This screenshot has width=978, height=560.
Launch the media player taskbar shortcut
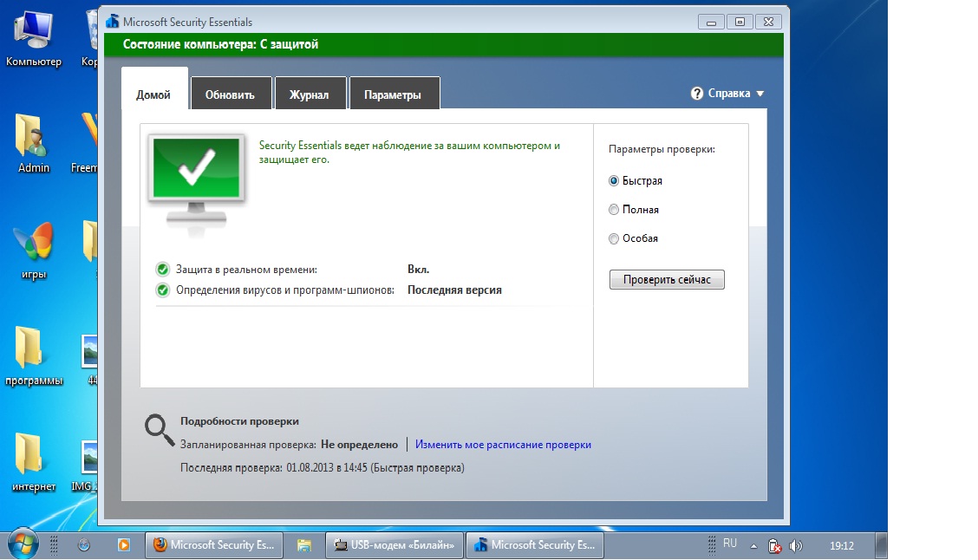click(123, 545)
